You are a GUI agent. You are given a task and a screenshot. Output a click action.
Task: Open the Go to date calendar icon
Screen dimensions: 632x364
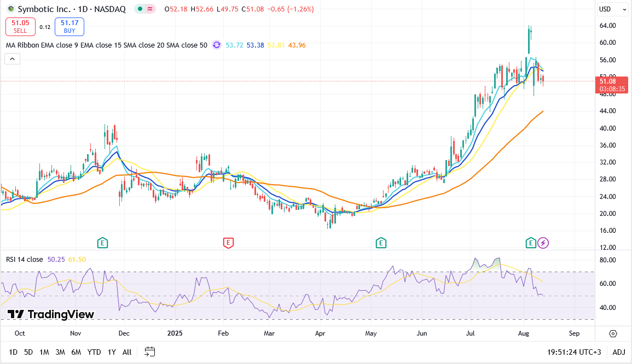point(150,352)
